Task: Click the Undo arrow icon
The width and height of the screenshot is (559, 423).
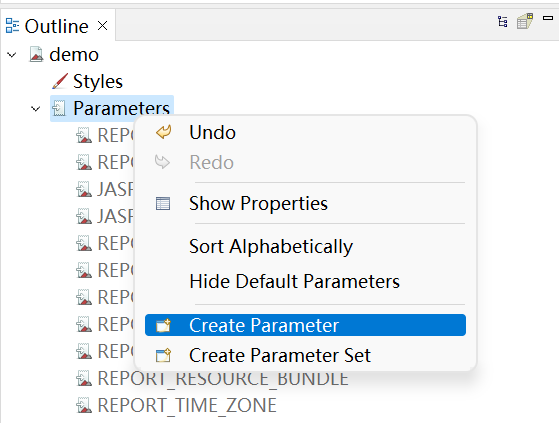Action: [x=164, y=132]
